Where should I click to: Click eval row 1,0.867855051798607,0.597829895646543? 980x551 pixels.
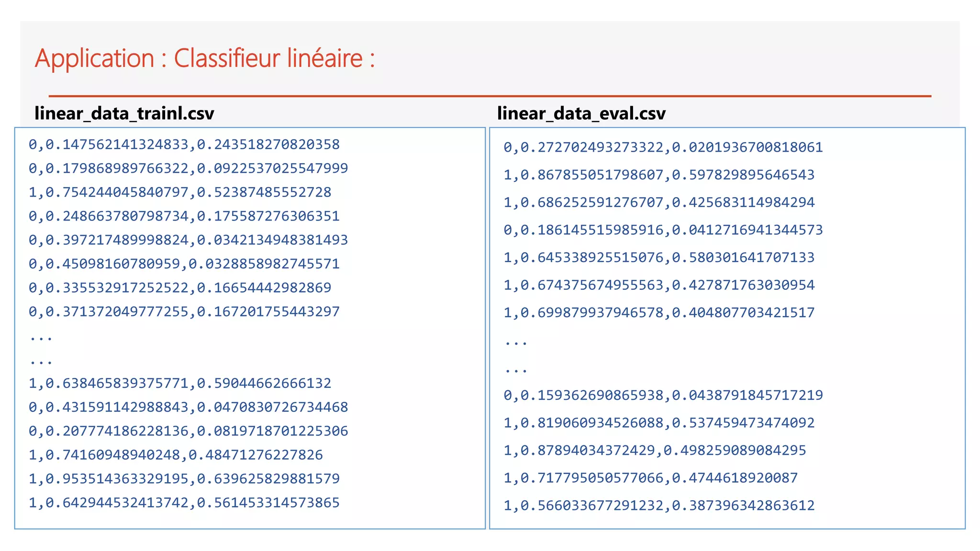(659, 175)
